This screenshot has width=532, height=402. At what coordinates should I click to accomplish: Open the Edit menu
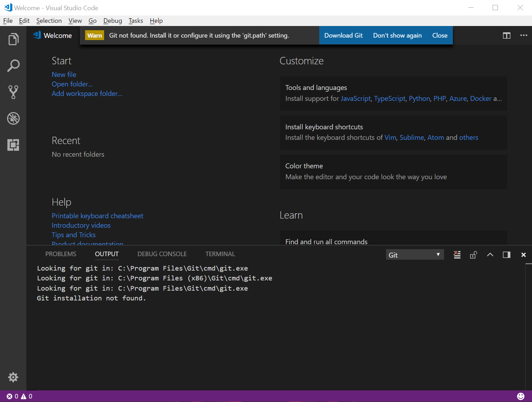pyautogui.click(x=24, y=21)
